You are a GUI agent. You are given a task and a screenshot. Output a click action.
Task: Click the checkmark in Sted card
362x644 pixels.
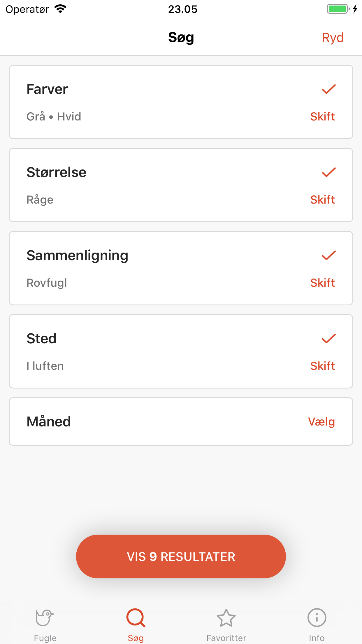point(328,338)
